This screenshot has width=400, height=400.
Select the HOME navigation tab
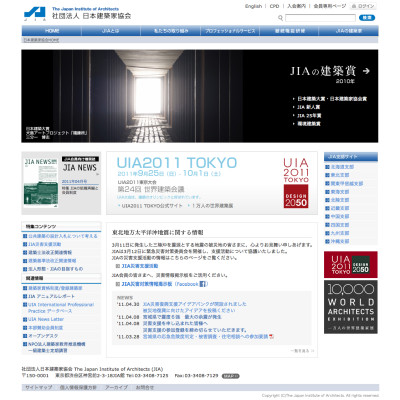(x=52, y=31)
